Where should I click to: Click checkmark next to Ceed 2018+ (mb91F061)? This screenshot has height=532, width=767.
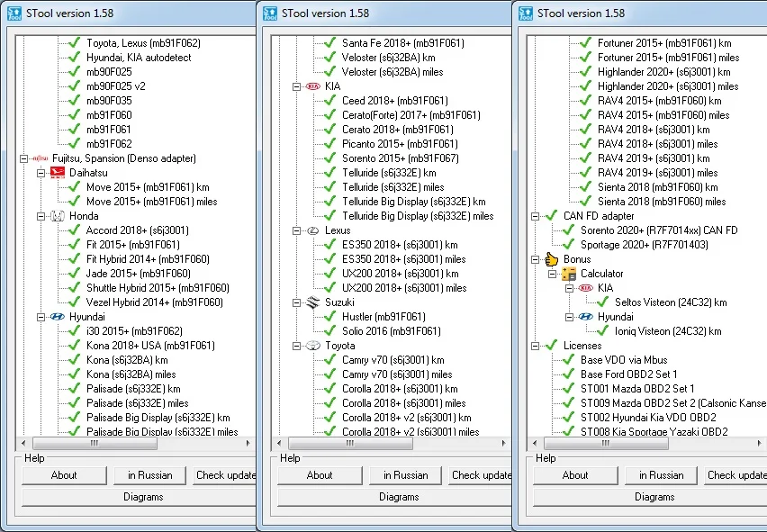[330, 100]
